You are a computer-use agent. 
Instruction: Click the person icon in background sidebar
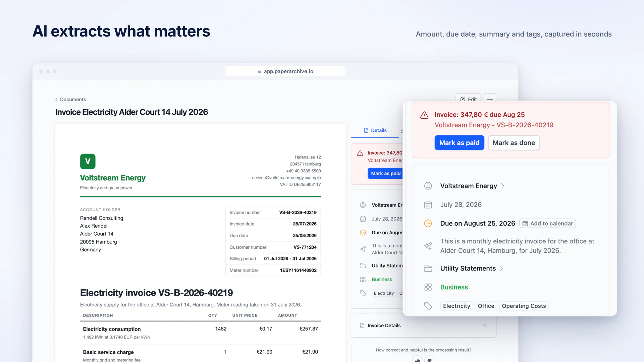click(x=363, y=205)
